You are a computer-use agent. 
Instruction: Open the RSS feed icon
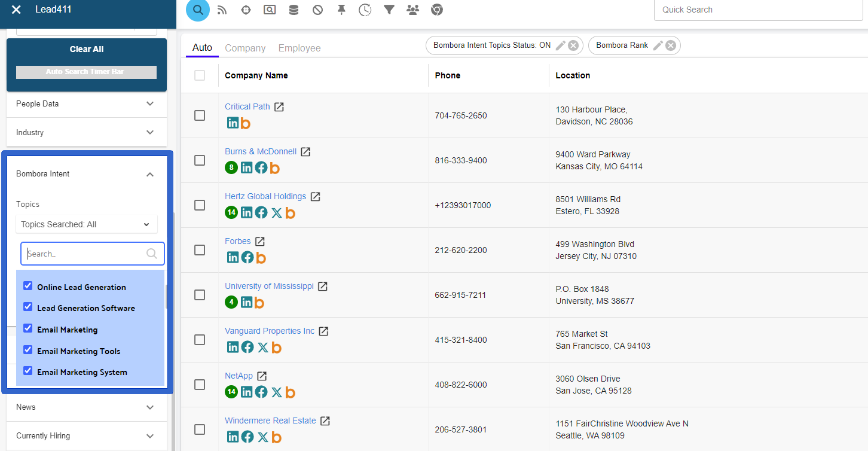[x=222, y=10]
